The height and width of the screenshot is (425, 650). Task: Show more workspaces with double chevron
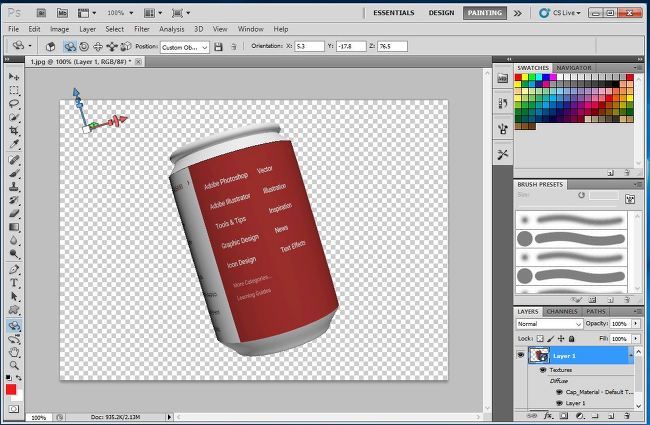pyautogui.click(x=517, y=13)
